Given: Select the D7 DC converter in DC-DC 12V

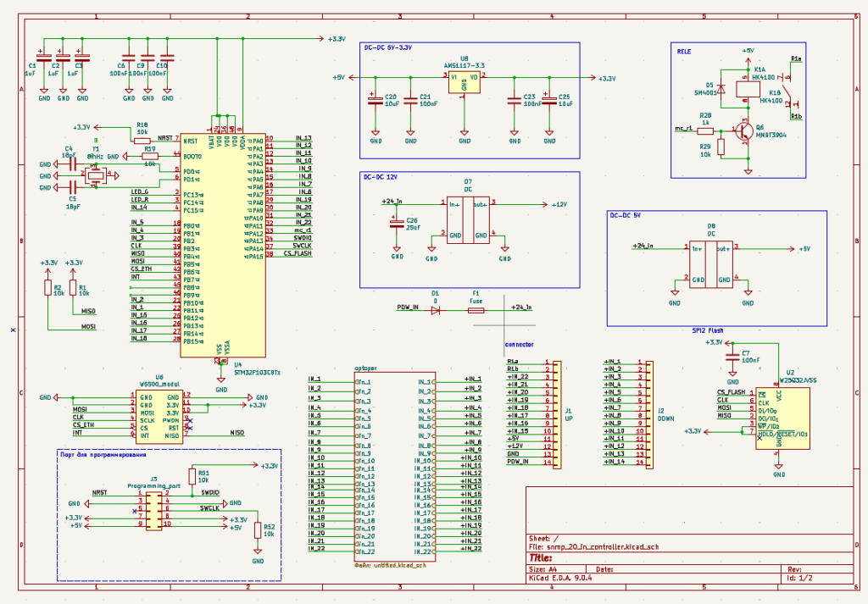Looking at the screenshot, I should coord(468,220).
